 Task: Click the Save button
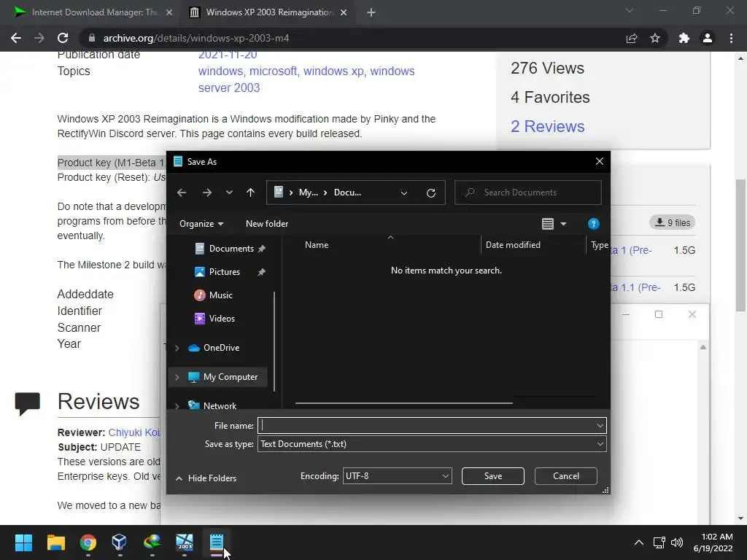point(492,475)
